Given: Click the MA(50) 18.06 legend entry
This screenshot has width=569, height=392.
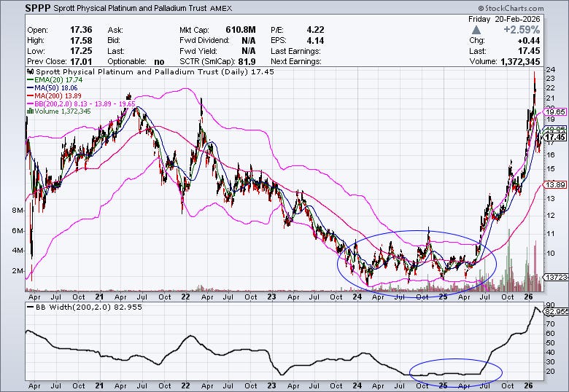Looking at the screenshot, I should 53,87.
